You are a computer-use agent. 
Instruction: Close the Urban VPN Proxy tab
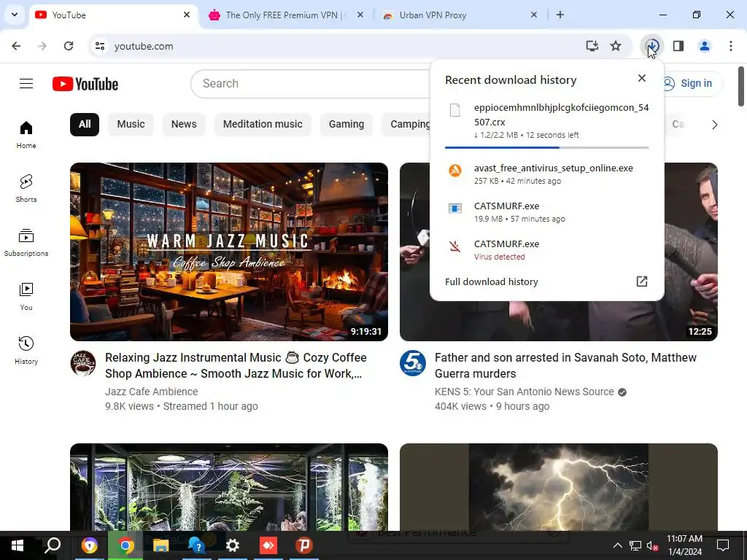coord(533,15)
